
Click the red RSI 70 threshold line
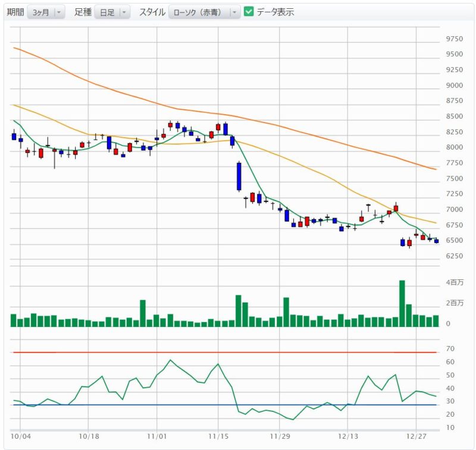[225, 353]
